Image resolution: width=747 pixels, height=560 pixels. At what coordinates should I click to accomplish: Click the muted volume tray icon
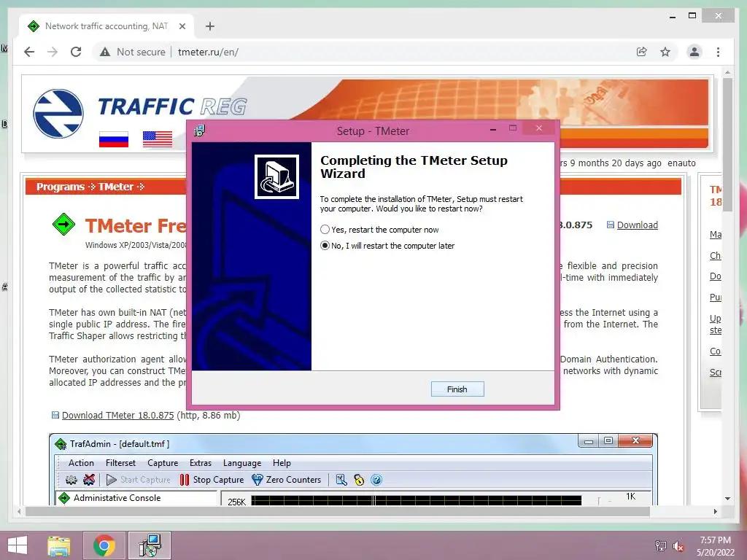678,546
